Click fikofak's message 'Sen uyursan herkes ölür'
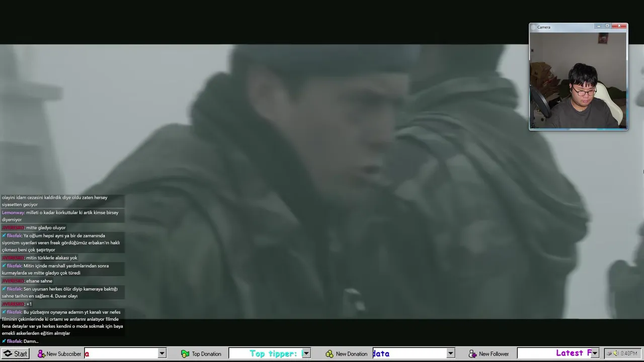 62,293
